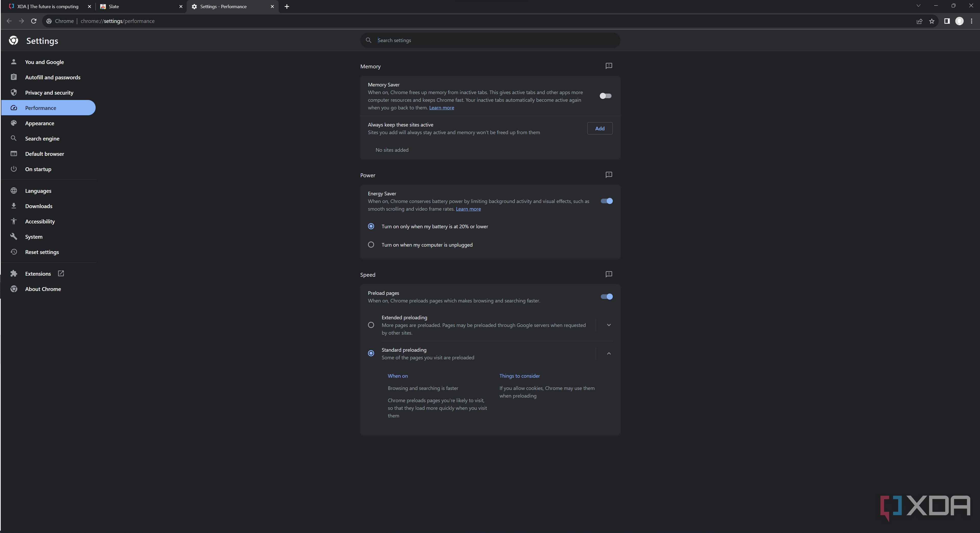Open Memory Saver Learn more link
Image resolution: width=980 pixels, height=533 pixels.
(x=441, y=108)
